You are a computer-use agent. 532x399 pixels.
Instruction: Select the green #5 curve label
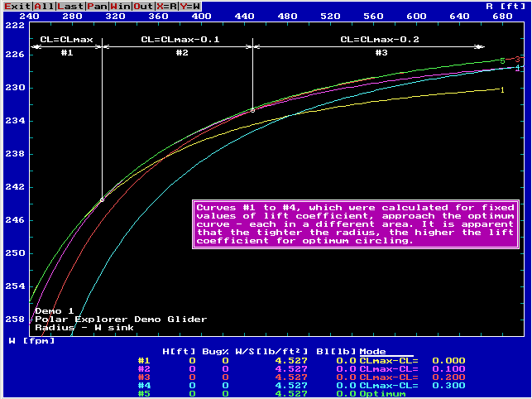point(144,394)
